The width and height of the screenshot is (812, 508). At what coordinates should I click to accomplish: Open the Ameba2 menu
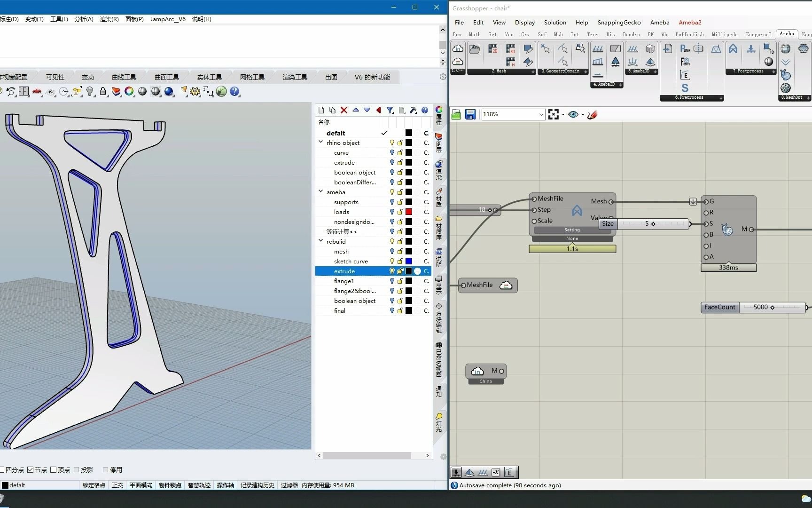pyautogui.click(x=689, y=22)
